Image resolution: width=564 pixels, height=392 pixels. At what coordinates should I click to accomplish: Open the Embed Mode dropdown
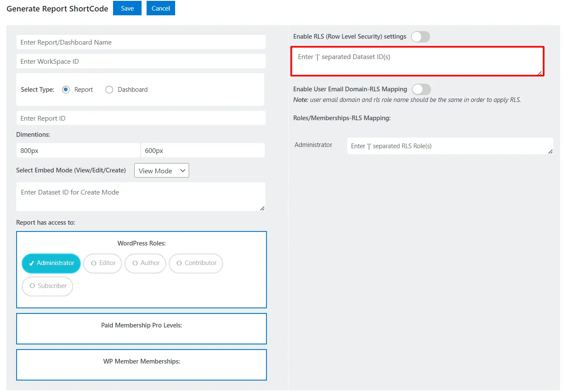click(162, 170)
